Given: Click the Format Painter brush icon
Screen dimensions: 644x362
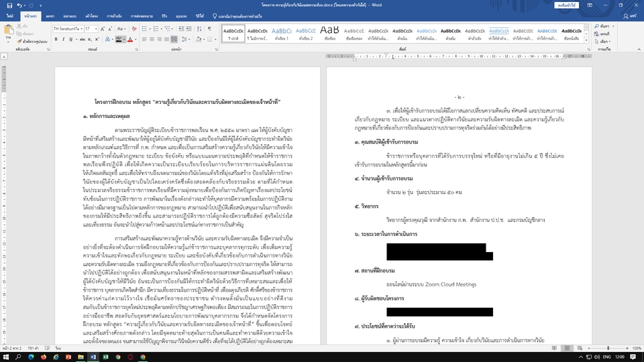Looking at the screenshot, I should 19,42.
